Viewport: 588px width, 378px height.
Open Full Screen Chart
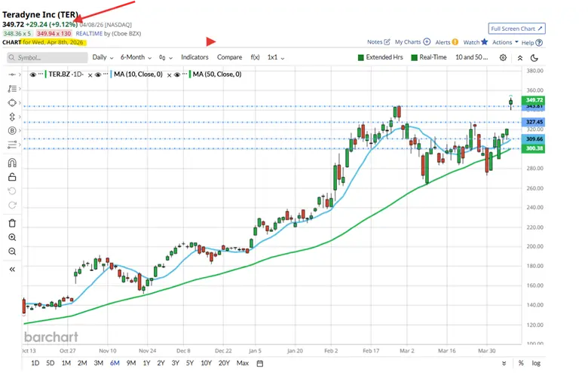coord(516,29)
